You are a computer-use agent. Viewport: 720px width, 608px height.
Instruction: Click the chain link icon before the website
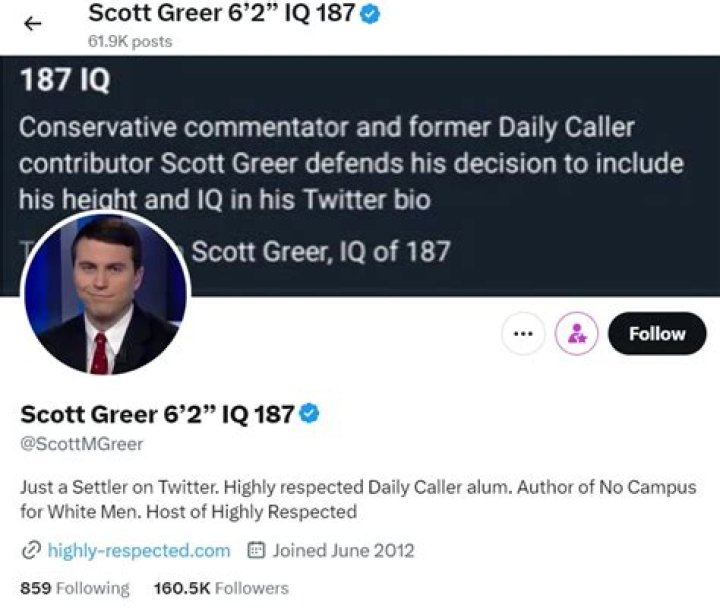(x=30, y=550)
